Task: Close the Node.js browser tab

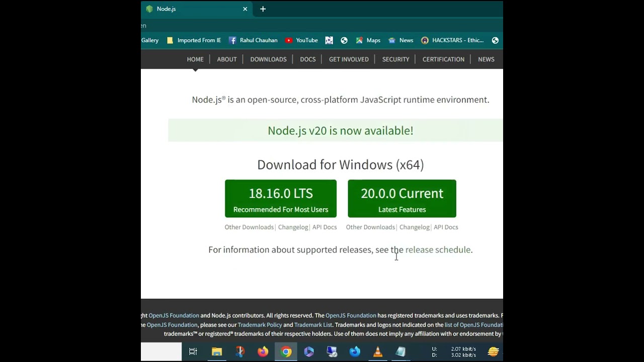Action: (245, 9)
